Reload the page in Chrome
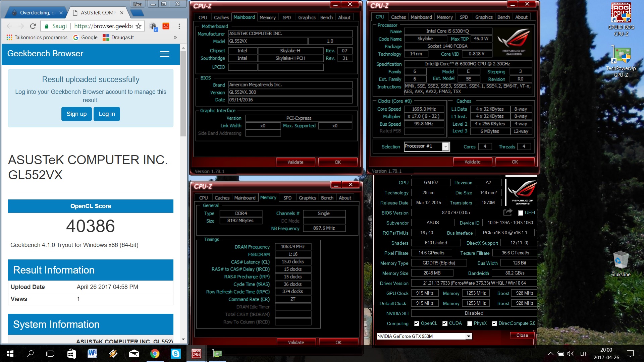 coord(33,26)
